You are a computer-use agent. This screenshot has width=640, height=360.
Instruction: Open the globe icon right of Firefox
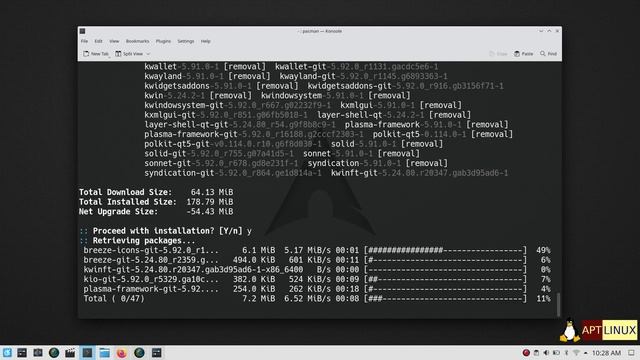click(x=139, y=353)
